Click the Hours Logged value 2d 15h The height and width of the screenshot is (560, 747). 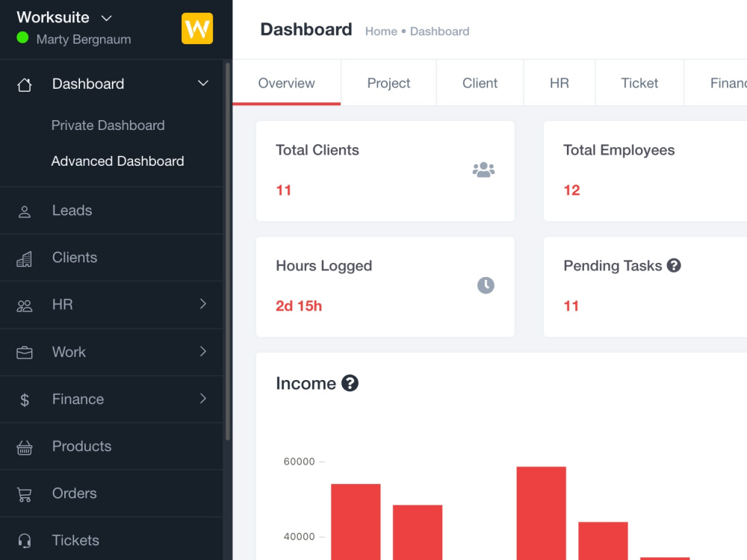pyautogui.click(x=299, y=305)
